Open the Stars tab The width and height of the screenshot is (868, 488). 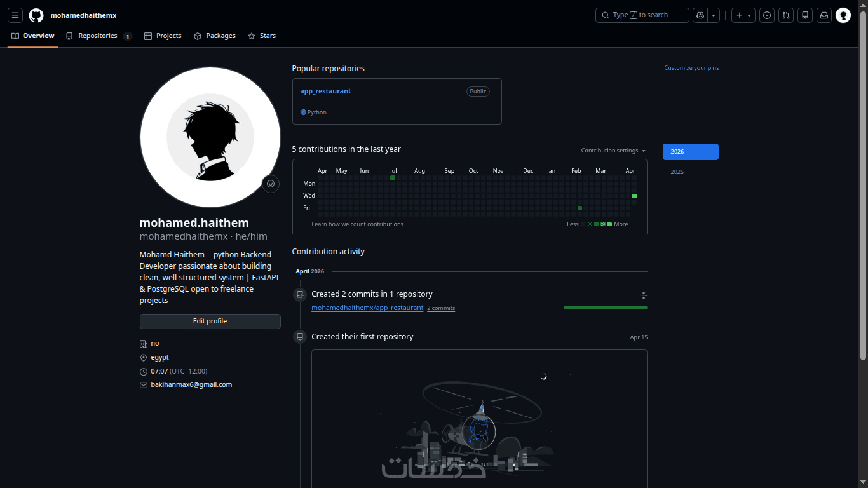tap(262, 36)
